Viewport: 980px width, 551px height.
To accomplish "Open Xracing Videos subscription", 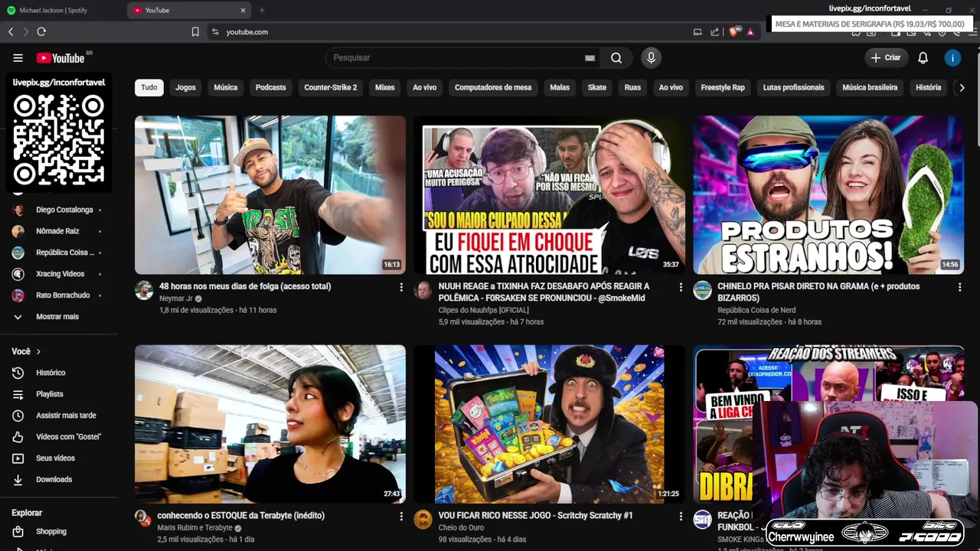I will click(59, 274).
